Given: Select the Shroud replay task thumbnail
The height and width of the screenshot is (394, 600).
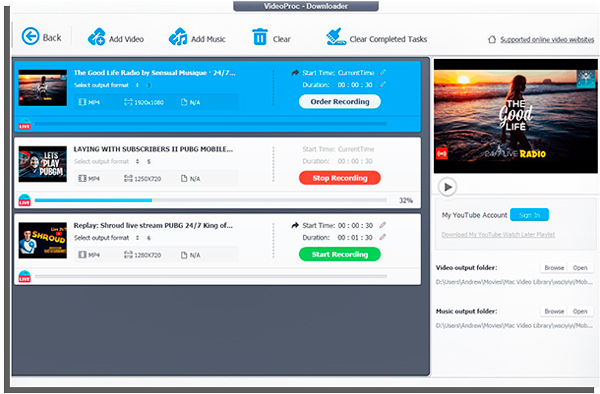Looking at the screenshot, I should pos(42,240).
